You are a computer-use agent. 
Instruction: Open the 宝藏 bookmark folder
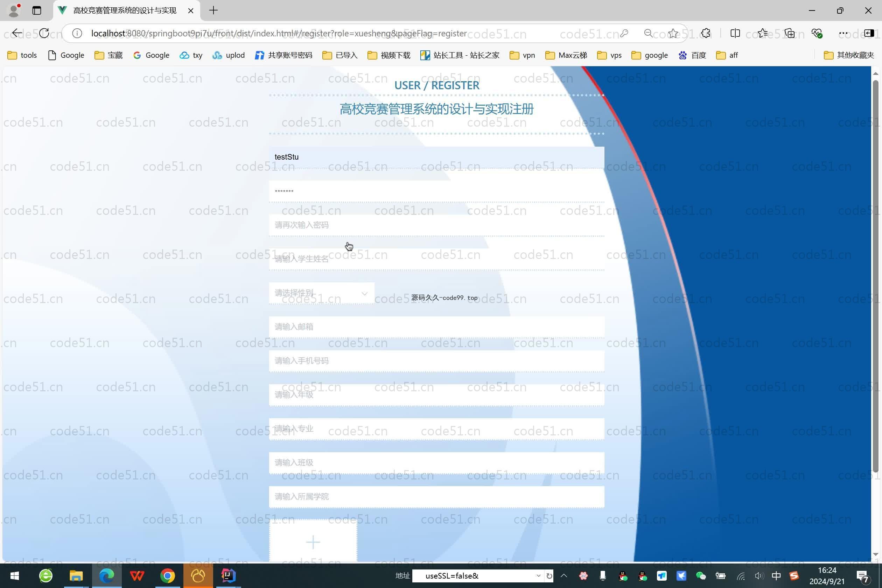click(x=109, y=55)
